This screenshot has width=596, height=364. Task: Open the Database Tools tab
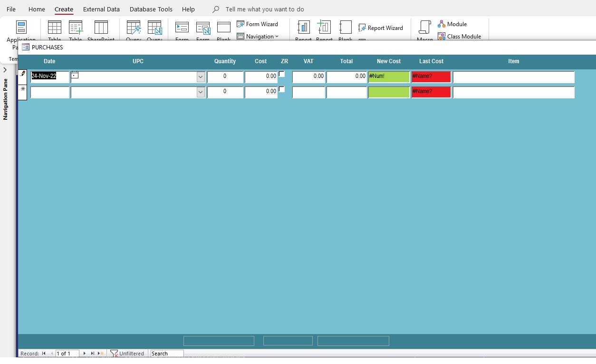(151, 9)
